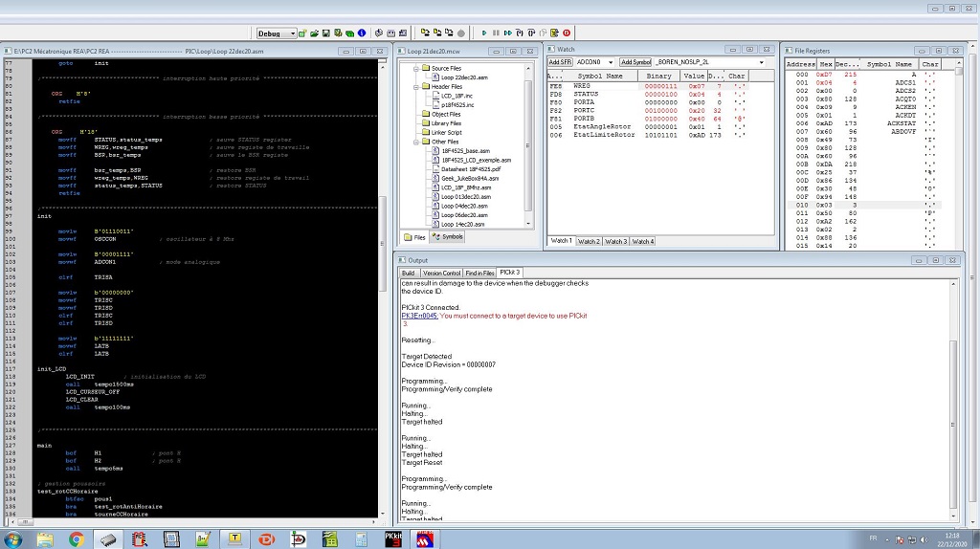Screen dimensions: 980x549
Task: Click the Add SFR button
Action: 560,62
